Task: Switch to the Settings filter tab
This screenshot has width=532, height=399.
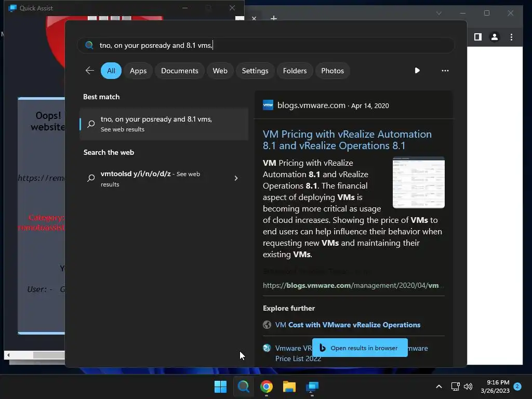Action: pos(255,71)
